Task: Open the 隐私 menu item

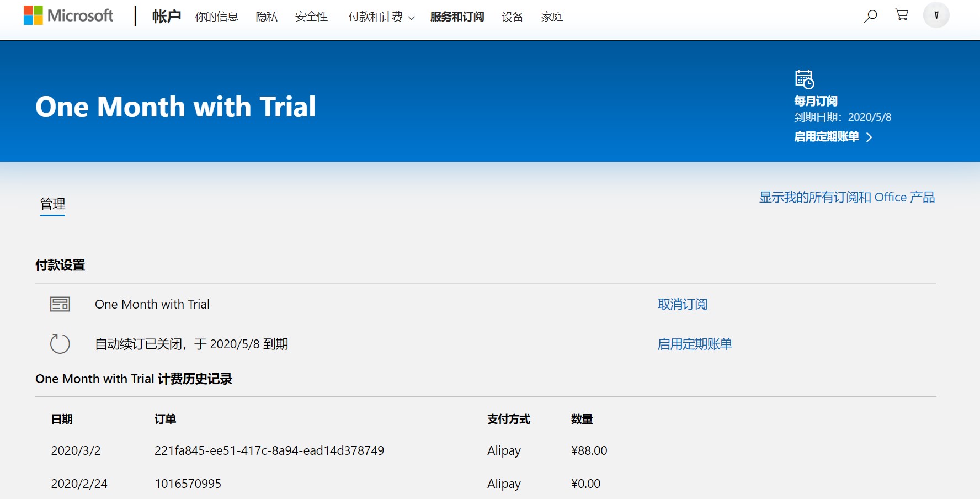Action: pyautogui.click(x=267, y=17)
